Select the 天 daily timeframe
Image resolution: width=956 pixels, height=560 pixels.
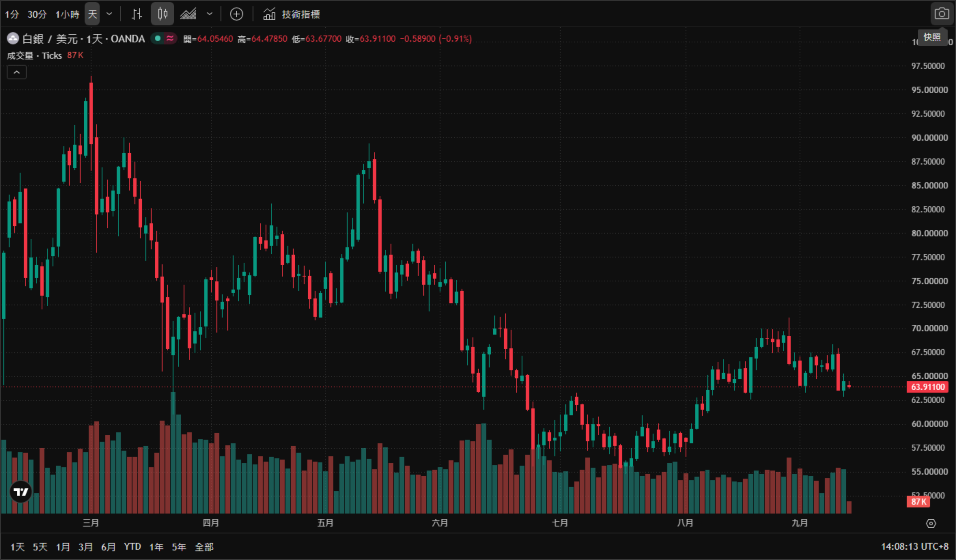tap(92, 14)
